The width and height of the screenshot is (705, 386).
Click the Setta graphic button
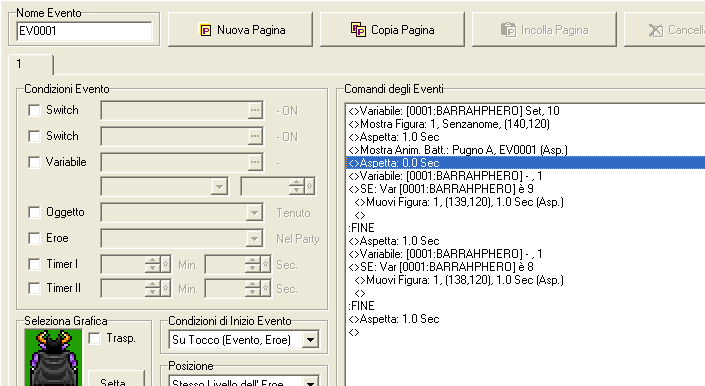[x=116, y=378]
